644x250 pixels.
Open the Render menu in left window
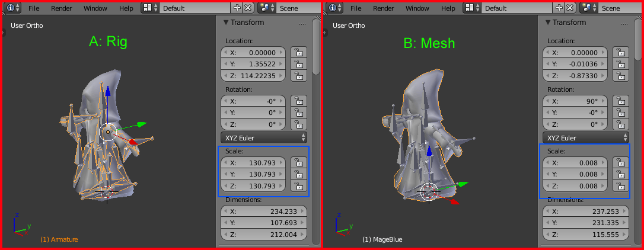(62, 8)
